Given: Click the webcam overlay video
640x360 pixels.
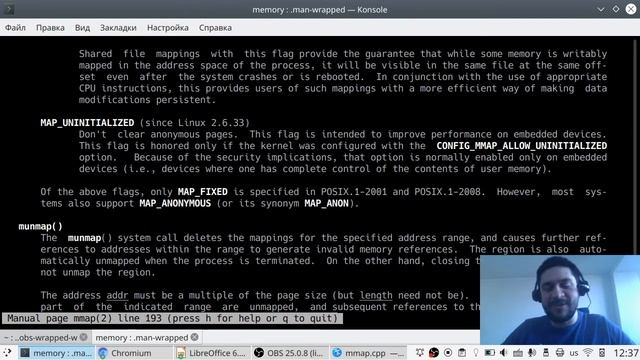Looking at the screenshot, I should [560, 300].
